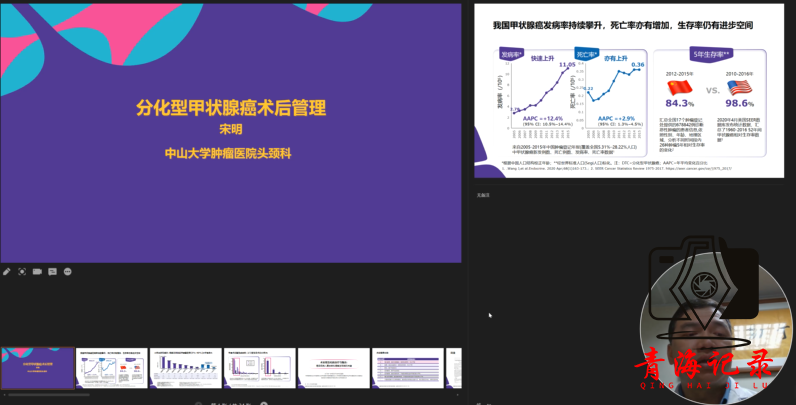Advance with the next slide arrow button
The width and height of the screenshot is (796, 405).
pos(263,403)
